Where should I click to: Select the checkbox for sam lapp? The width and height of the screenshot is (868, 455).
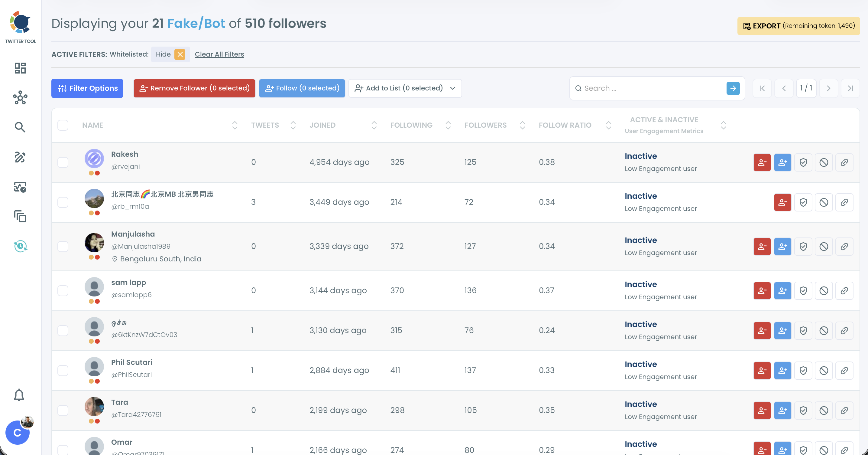point(63,290)
